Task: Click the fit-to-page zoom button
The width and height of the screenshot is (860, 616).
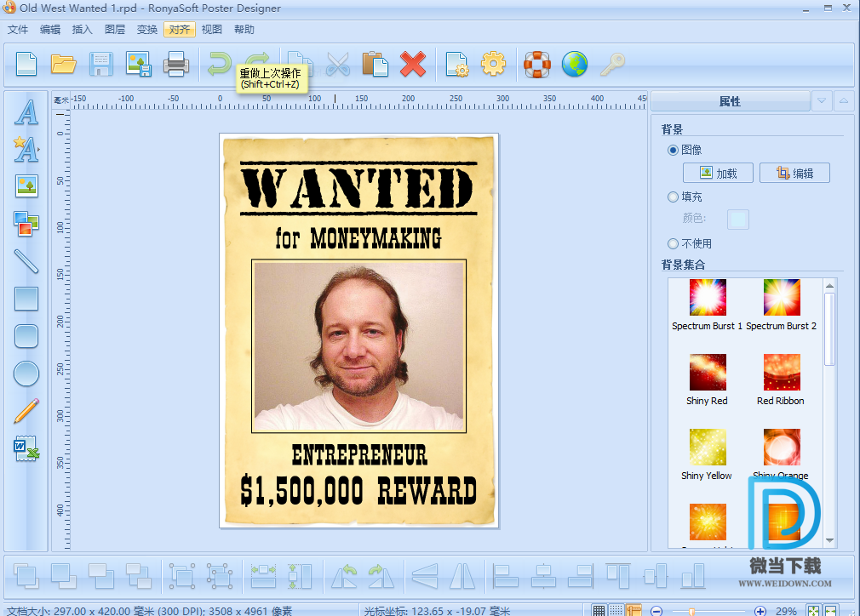Action: 813,611
